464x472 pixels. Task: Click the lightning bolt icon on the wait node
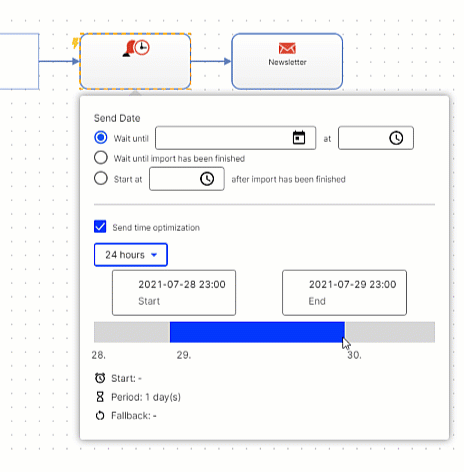(76, 43)
